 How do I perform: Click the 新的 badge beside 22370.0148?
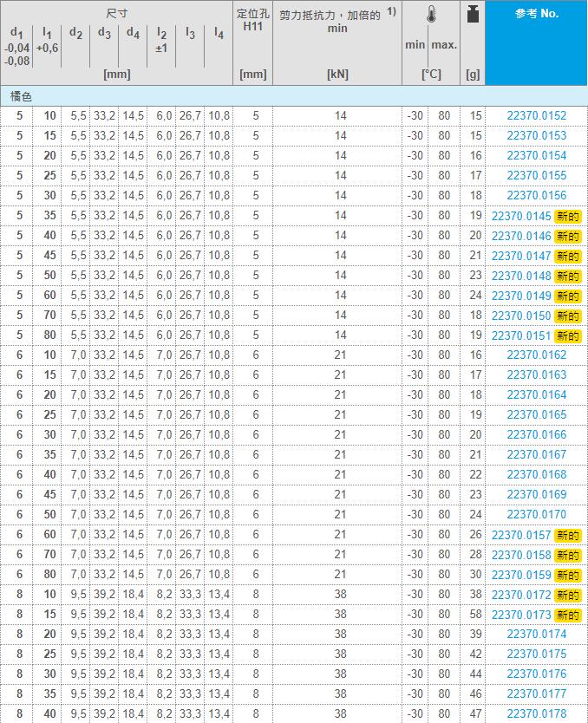tap(567, 276)
